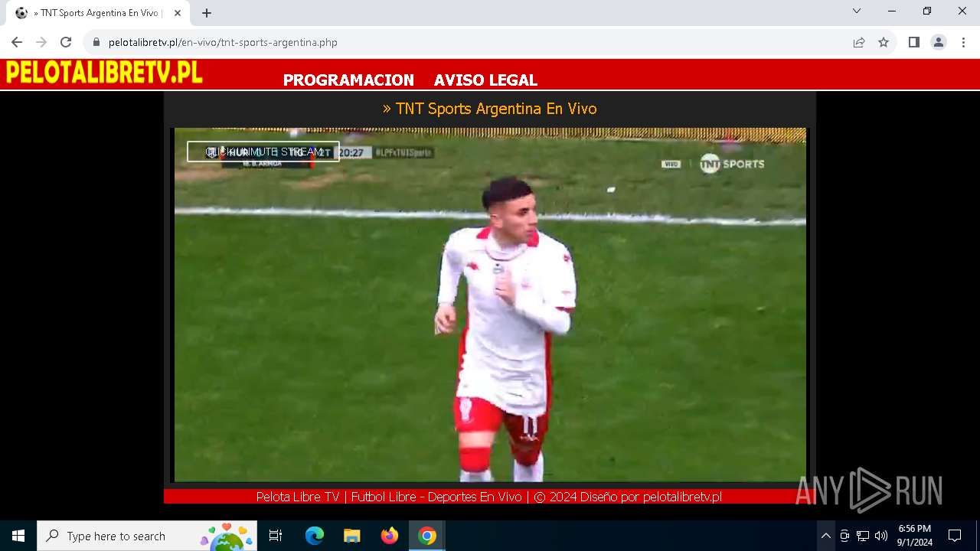Expand the tab search chevron
Viewport: 980px width, 551px height.
pyautogui.click(x=857, y=11)
